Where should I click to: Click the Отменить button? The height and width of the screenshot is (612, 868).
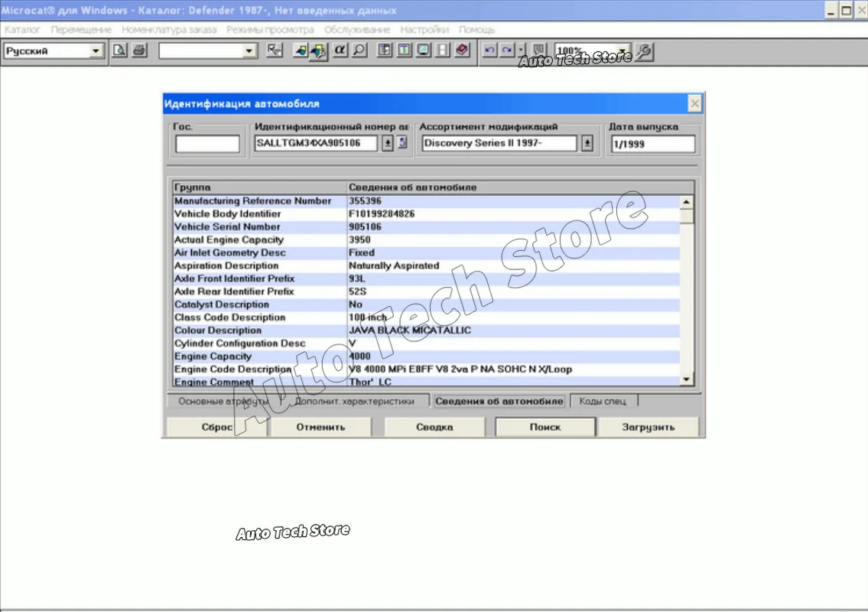click(320, 427)
